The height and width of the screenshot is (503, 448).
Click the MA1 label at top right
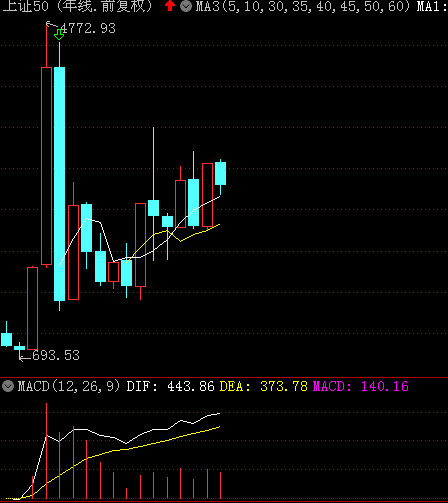coord(431,6)
